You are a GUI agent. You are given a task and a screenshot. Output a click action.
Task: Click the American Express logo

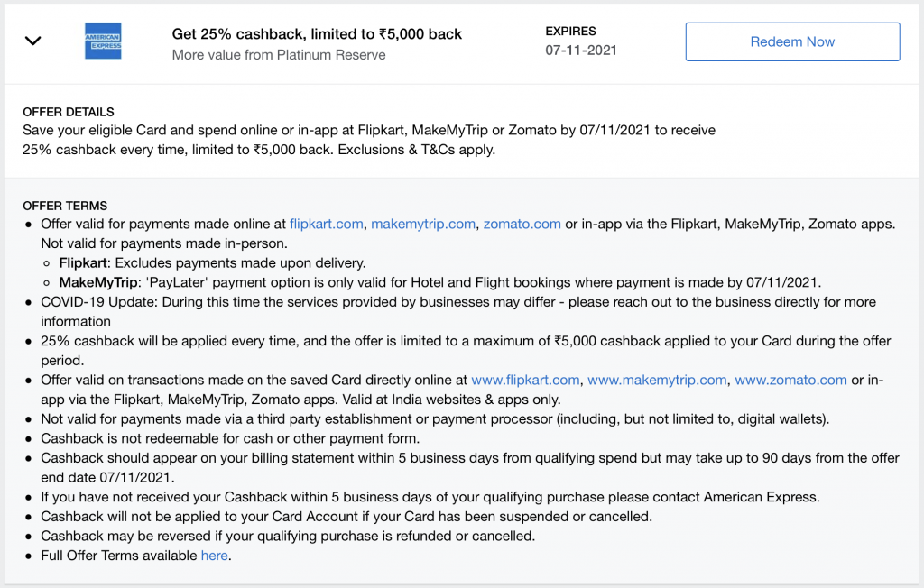click(102, 41)
